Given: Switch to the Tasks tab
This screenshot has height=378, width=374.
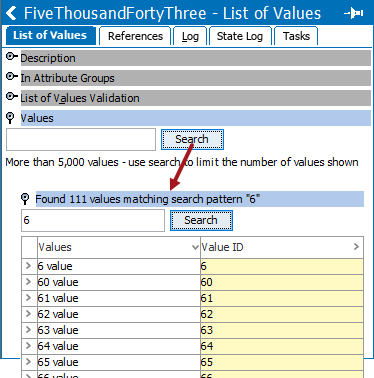Looking at the screenshot, I should pyautogui.click(x=296, y=36).
